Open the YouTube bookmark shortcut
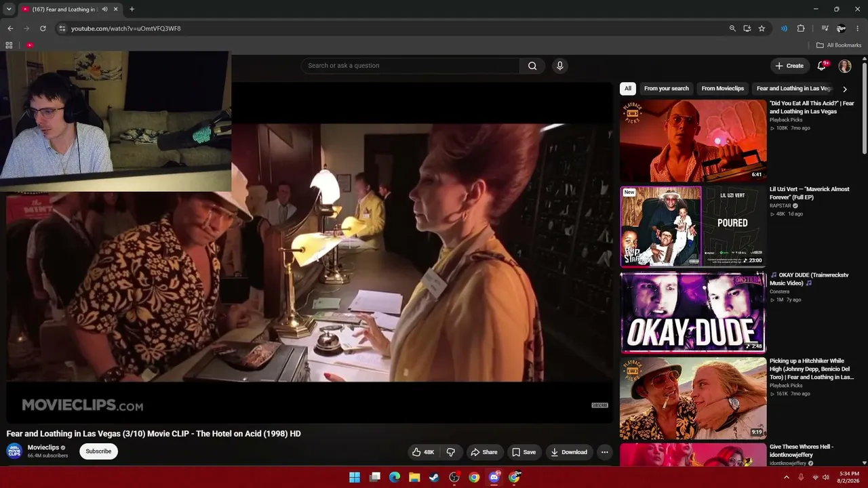 click(30, 45)
